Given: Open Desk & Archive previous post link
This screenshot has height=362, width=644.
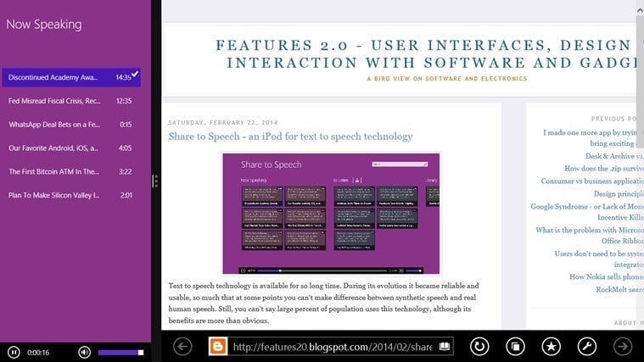Looking at the screenshot, I should click(614, 156).
